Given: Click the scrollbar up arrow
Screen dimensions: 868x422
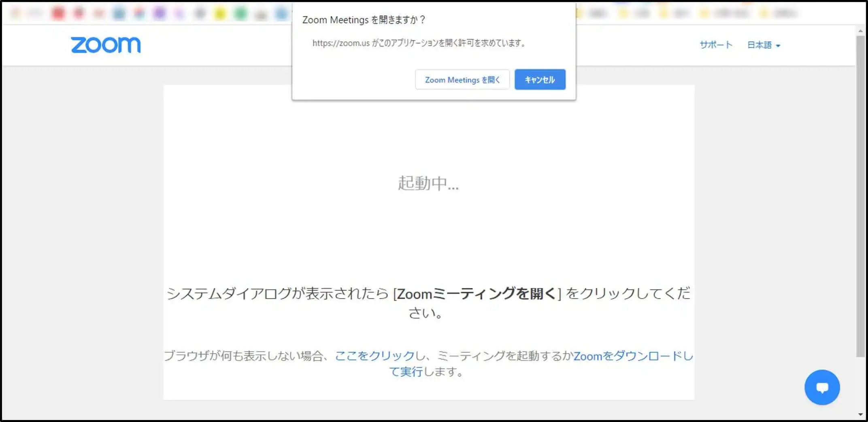Looking at the screenshot, I should click(860, 31).
